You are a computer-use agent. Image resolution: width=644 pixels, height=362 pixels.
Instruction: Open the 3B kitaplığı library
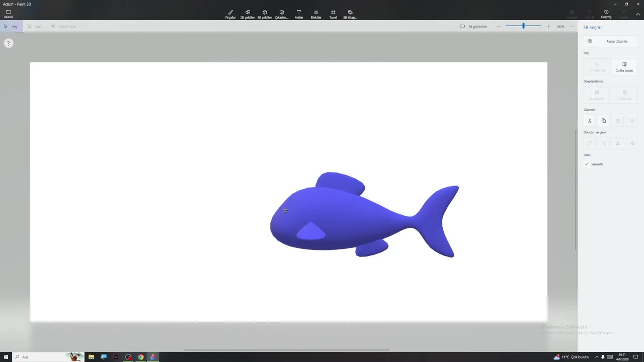pyautogui.click(x=350, y=14)
